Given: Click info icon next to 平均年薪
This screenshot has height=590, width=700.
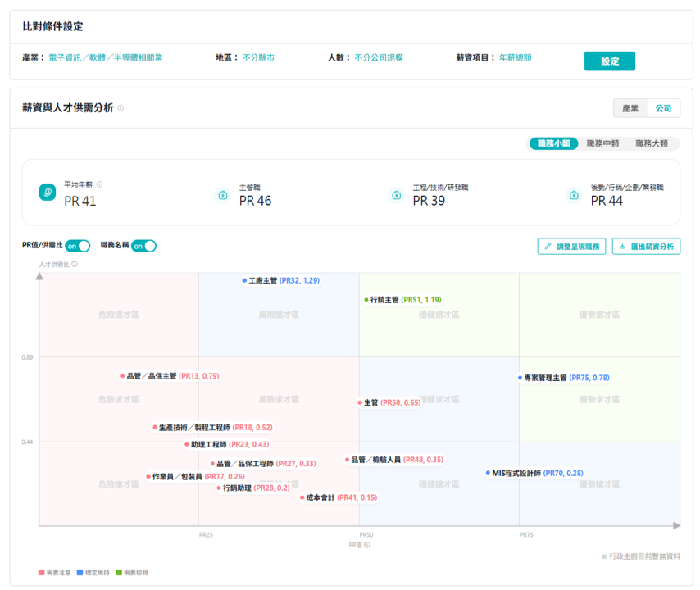Looking at the screenshot, I should click(100, 184).
